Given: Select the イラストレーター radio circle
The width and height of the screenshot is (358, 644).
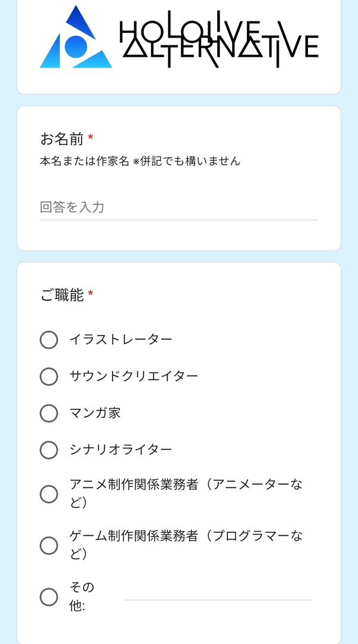Looking at the screenshot, I should pos(49,340).
